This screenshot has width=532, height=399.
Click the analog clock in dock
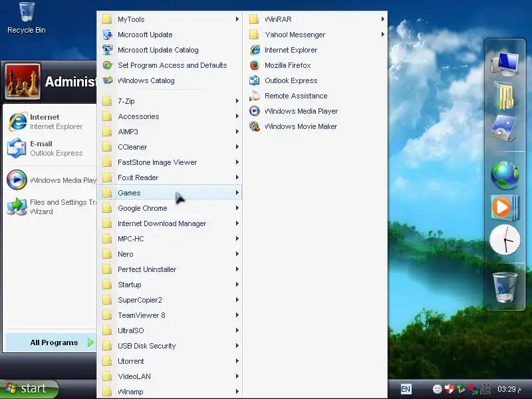[505, 239]
